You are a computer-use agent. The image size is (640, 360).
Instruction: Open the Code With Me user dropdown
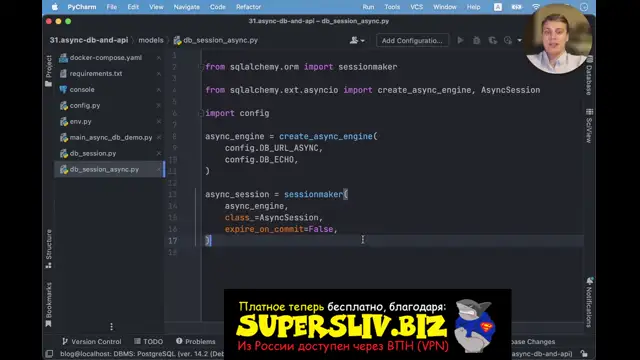[x=357, y=40]
